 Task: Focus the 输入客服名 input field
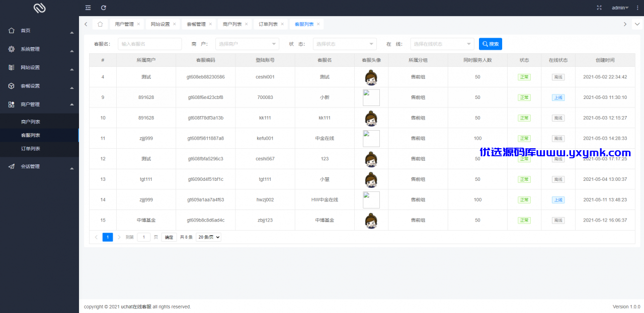150,44
